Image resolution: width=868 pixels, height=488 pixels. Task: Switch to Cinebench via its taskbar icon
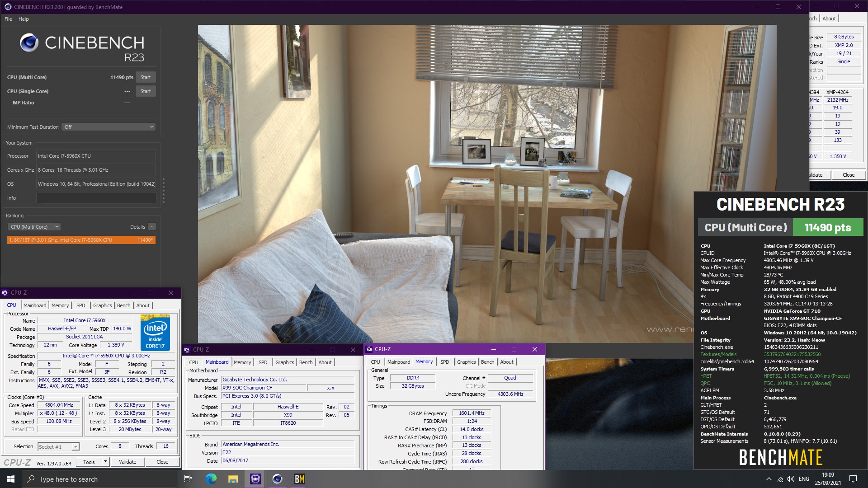tap(277, 479)
